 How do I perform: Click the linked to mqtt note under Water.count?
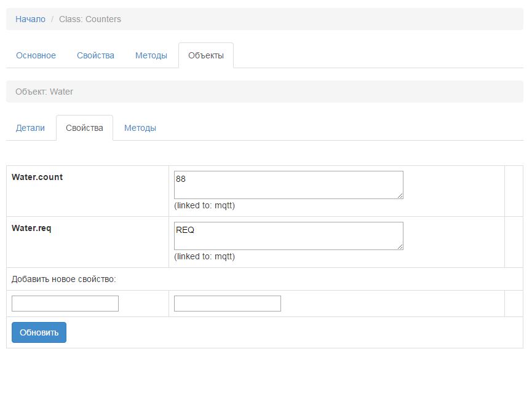tap(204, 205)
